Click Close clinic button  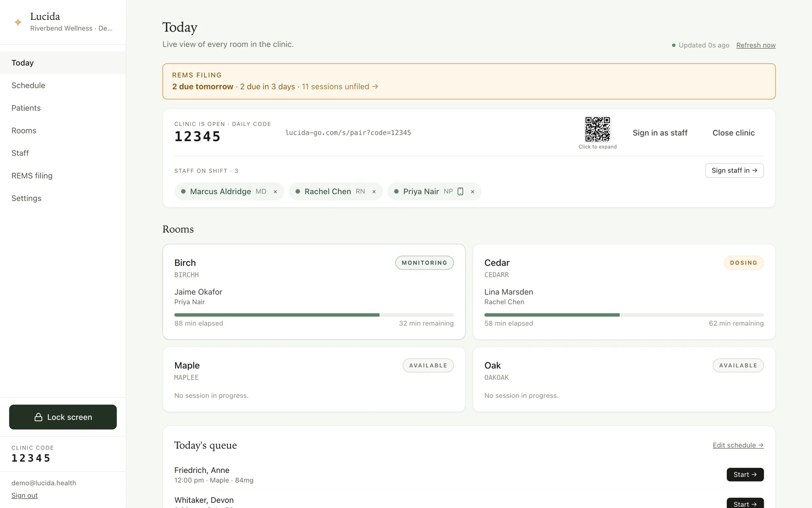[733, 133]
